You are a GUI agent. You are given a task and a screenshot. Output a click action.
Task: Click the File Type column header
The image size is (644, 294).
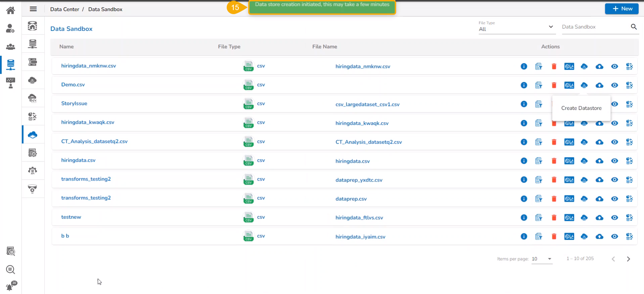pos(229,47)
